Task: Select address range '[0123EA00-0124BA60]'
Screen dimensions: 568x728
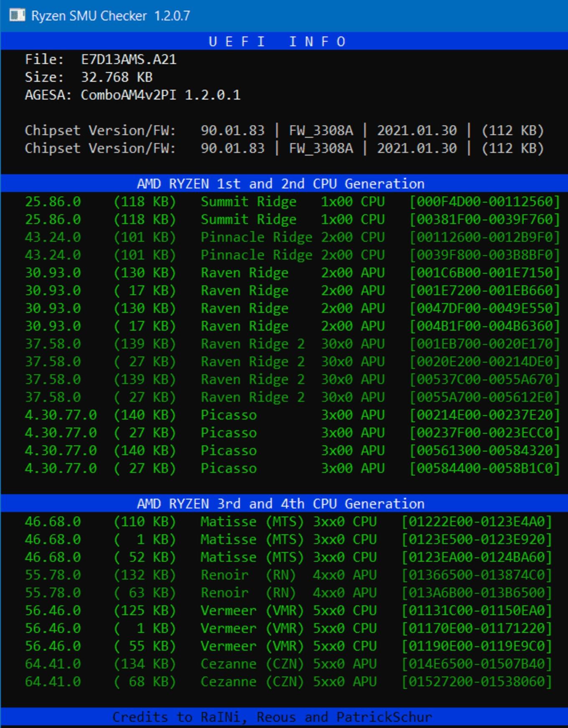Action: (x=477, y=557)
